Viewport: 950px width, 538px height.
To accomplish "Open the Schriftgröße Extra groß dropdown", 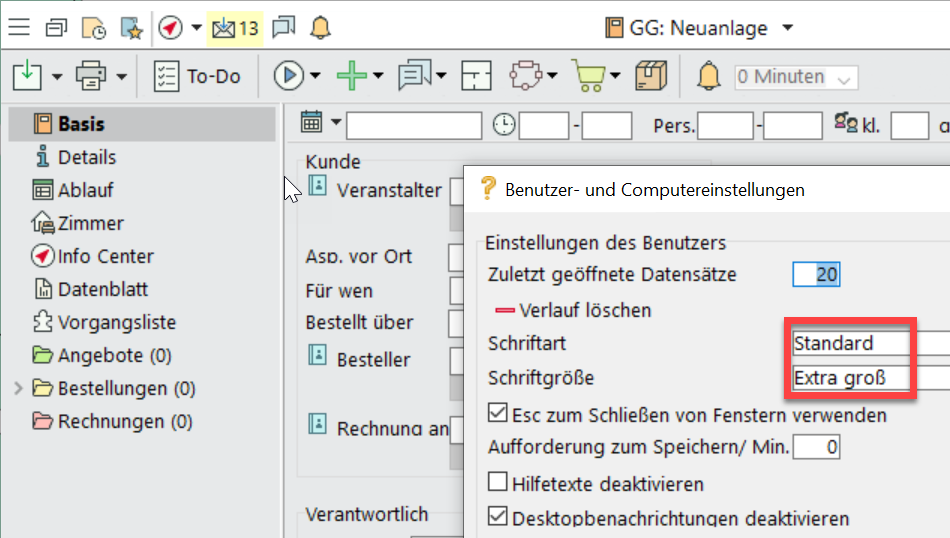I will (x=868, y=378).
